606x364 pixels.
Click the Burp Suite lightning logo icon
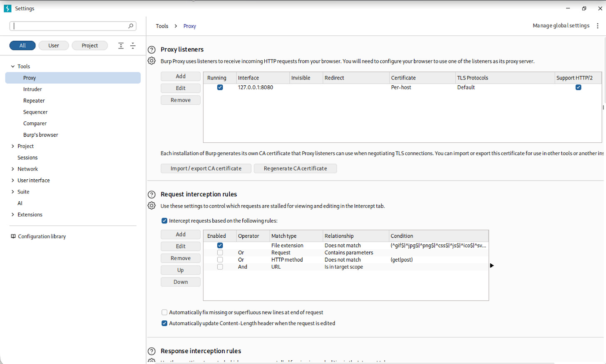7,8
